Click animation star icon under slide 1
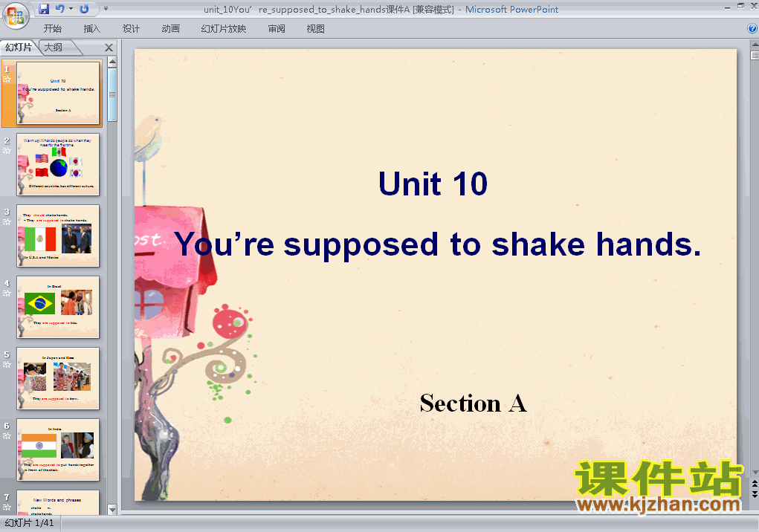The image size is (759, 532). click(x=7, y=80)
